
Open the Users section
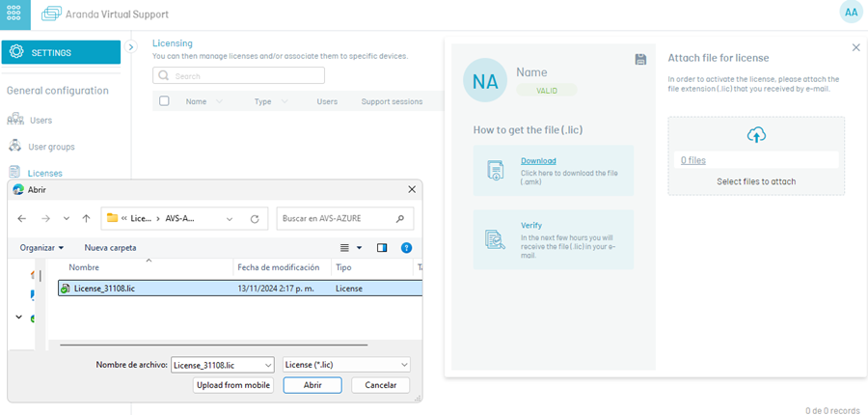[41, 121]
